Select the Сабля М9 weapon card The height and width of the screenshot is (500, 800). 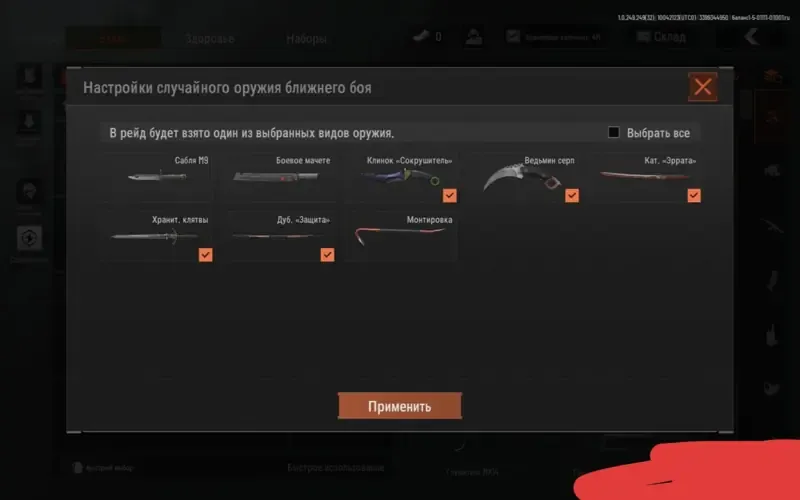coord(157,177)
